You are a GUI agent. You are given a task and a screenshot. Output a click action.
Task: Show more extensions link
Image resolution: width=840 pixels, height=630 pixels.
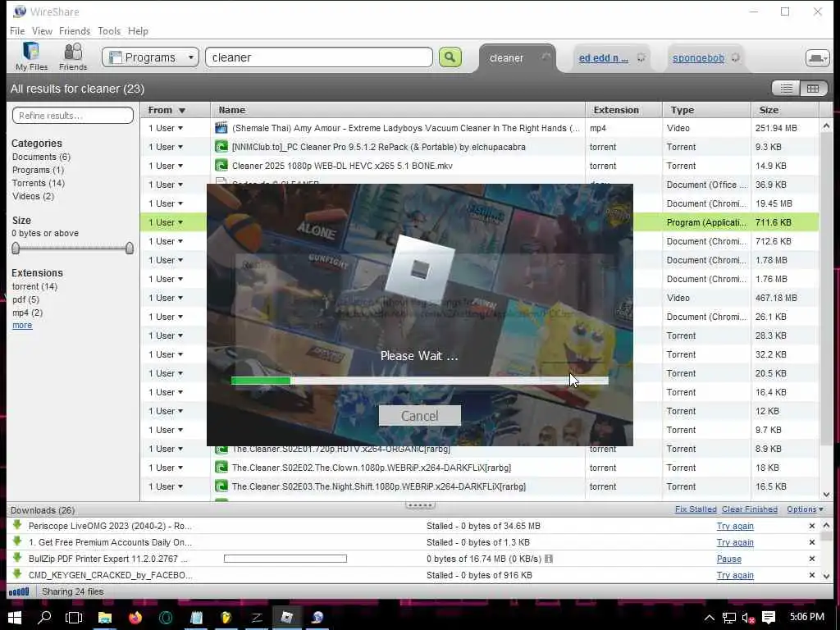point(22,325)
